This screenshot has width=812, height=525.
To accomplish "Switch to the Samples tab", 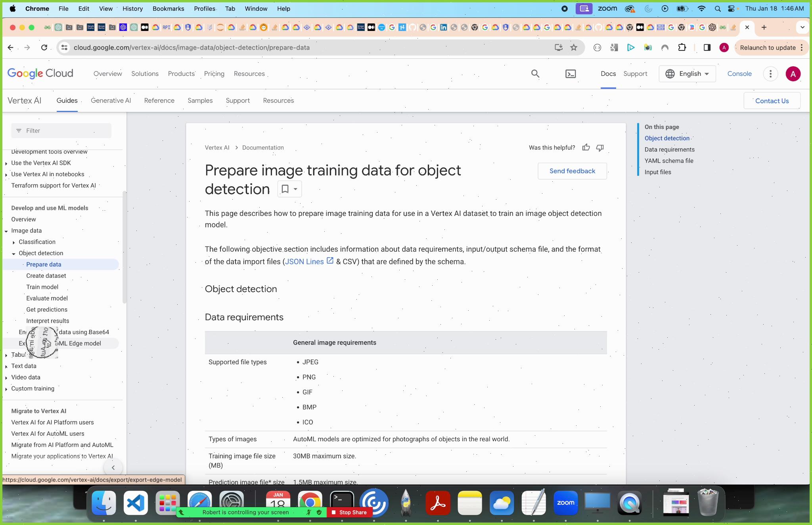I will (x=200, y=100).
